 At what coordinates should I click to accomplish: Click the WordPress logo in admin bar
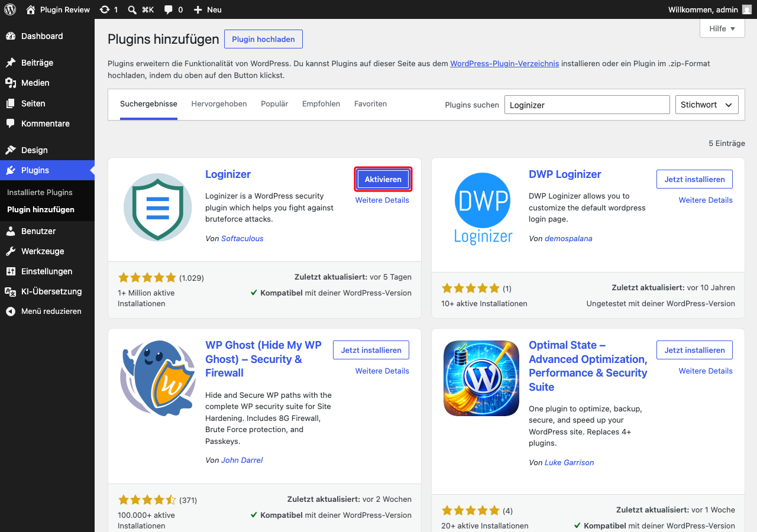pos(10,9)
